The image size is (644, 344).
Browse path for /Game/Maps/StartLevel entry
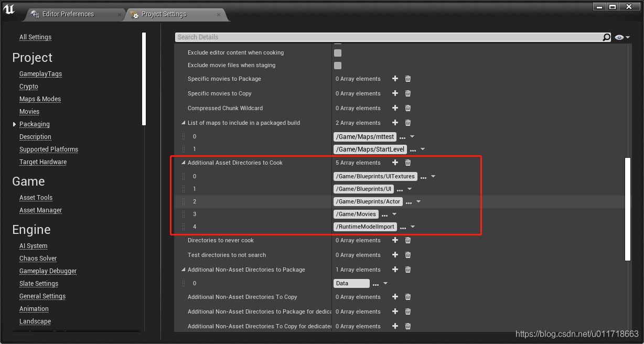click(413, 150)
